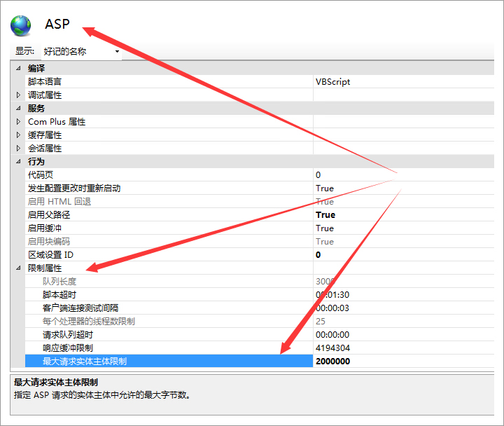The image size is (504, 426).
Task: Click the ASP globe icon
Action: pos(20,26)
